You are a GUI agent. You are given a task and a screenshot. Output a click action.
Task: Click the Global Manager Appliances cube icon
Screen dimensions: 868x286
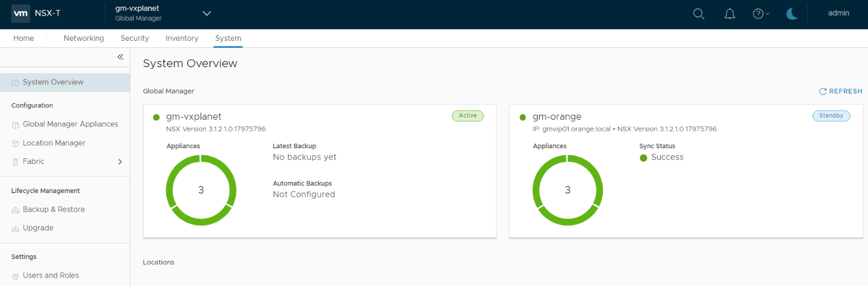[x=16, y=125]
